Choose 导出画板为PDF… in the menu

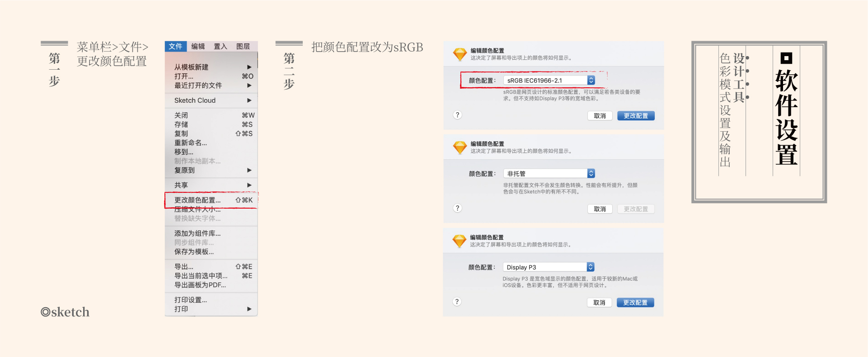[211, 285]
